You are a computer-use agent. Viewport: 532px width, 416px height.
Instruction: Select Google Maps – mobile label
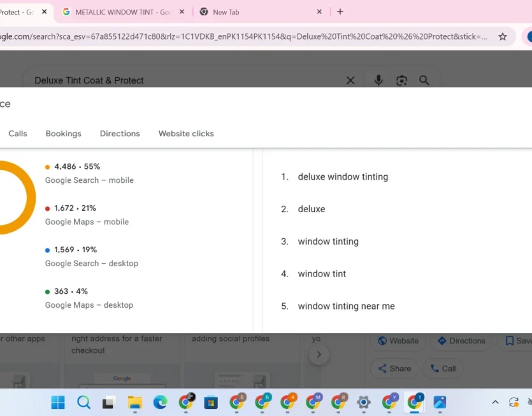pos(87,222)
